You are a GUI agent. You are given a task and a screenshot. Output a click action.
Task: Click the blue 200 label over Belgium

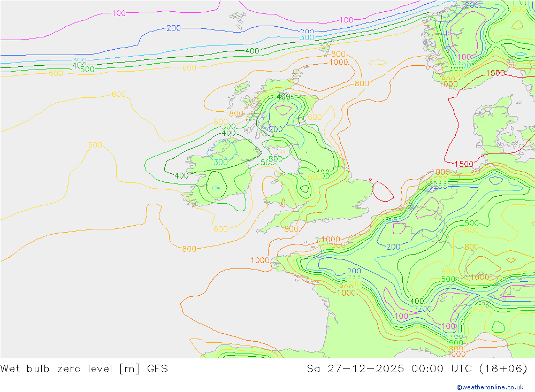[x=393, y=247]
